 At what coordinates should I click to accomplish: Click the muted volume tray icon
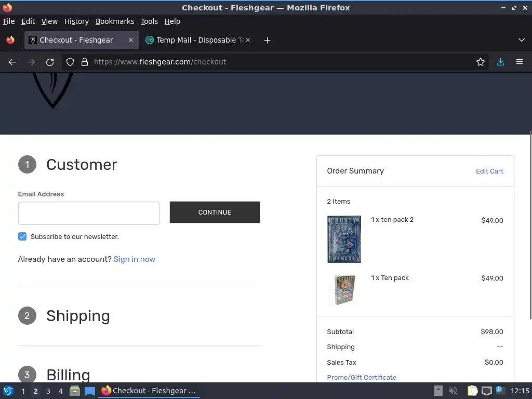coord(453,391)
